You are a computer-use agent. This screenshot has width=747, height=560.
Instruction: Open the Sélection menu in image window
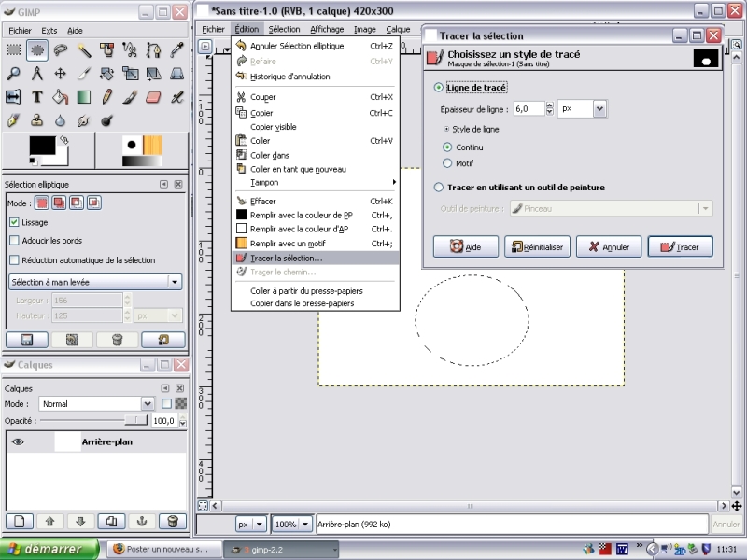pyautogui.click(x=284, y=29)
